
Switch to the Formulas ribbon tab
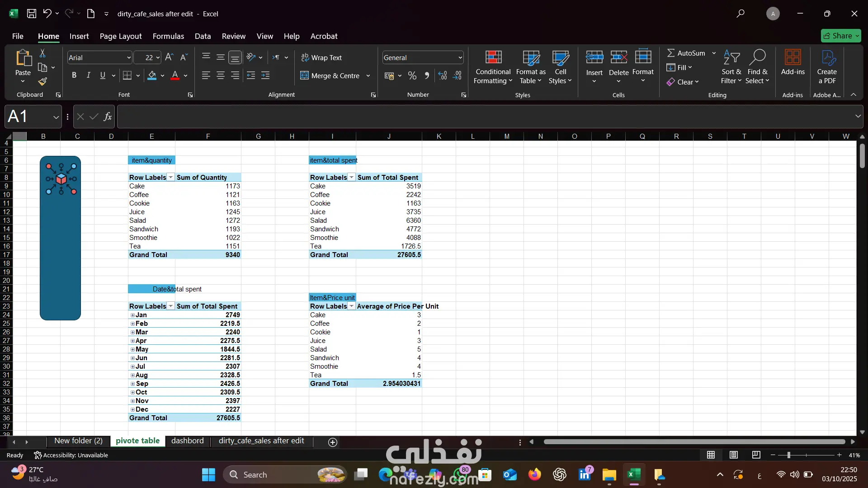pyautogui.click(x=168, y=36)
